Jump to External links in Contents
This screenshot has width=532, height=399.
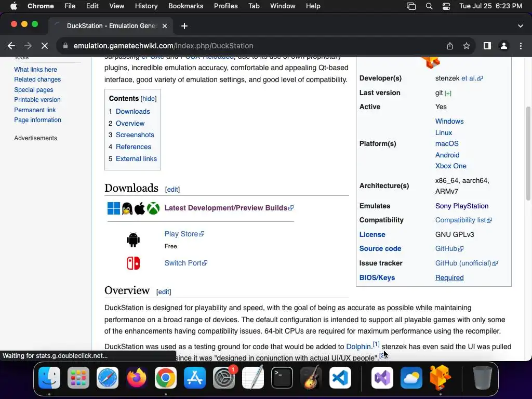(137, 158)
